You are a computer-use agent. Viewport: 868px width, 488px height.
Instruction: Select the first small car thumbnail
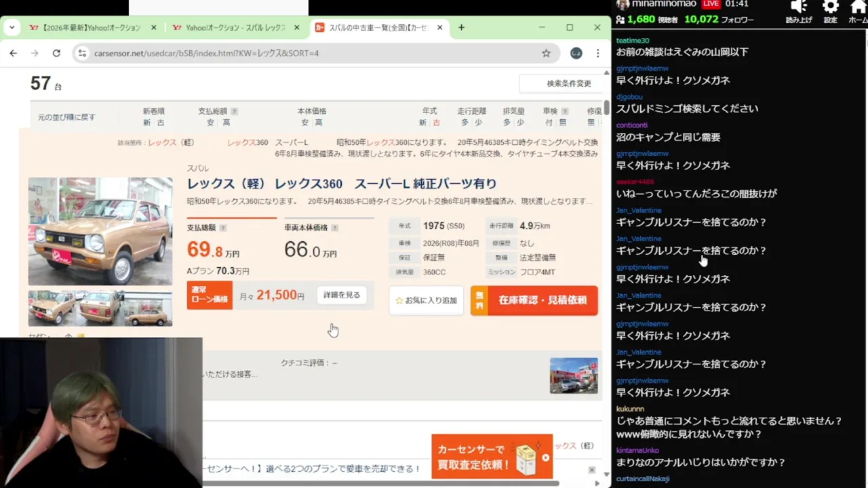52,308
